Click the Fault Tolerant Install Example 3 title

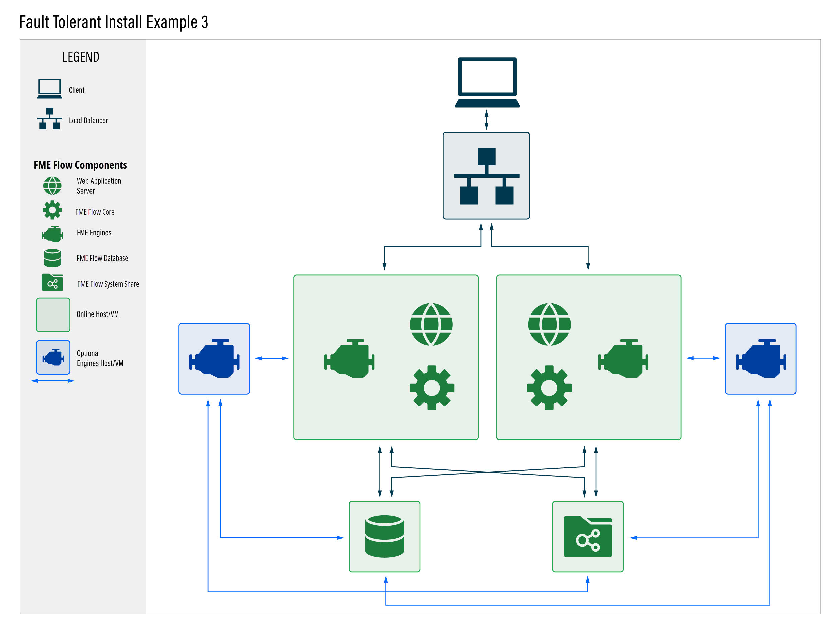(114, 22)
